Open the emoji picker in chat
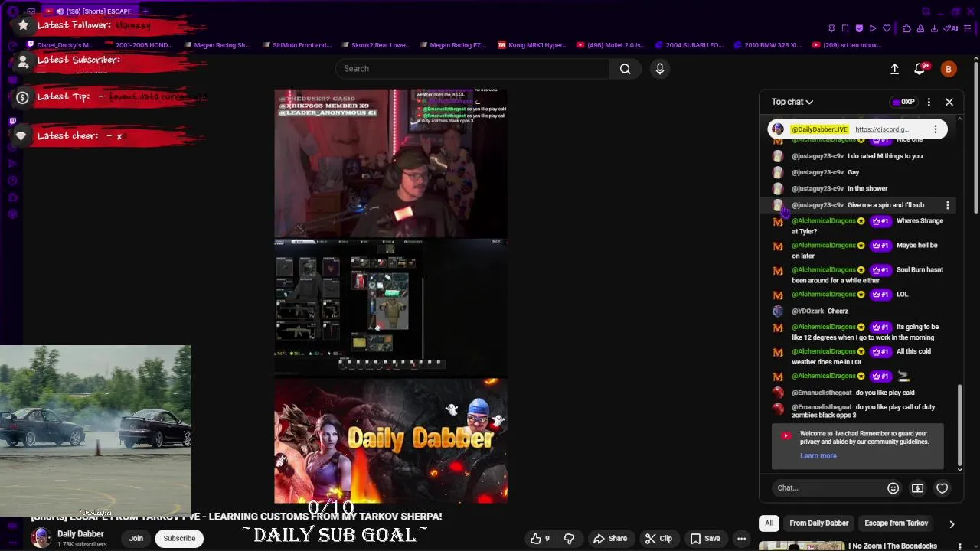The height and width of the screenshot is (551, 980). (x=893, y=488)
